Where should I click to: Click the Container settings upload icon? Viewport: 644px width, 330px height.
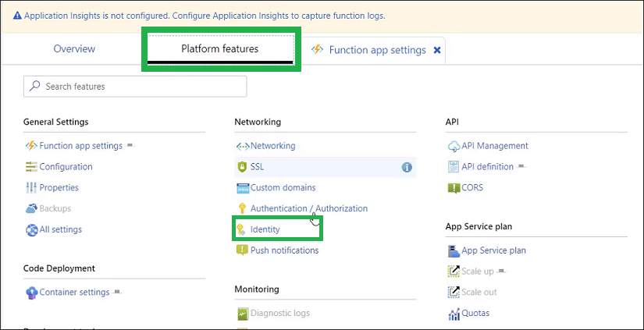point(31,293)
